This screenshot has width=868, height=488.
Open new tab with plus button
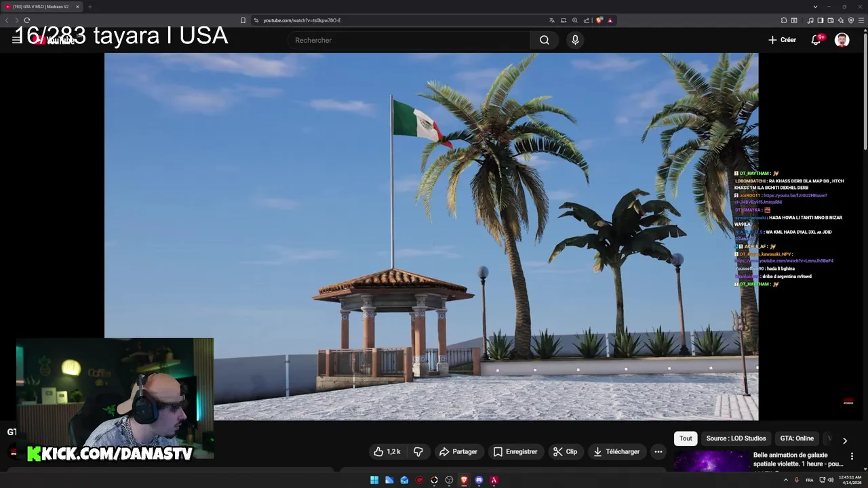click(x=90, y=7)
